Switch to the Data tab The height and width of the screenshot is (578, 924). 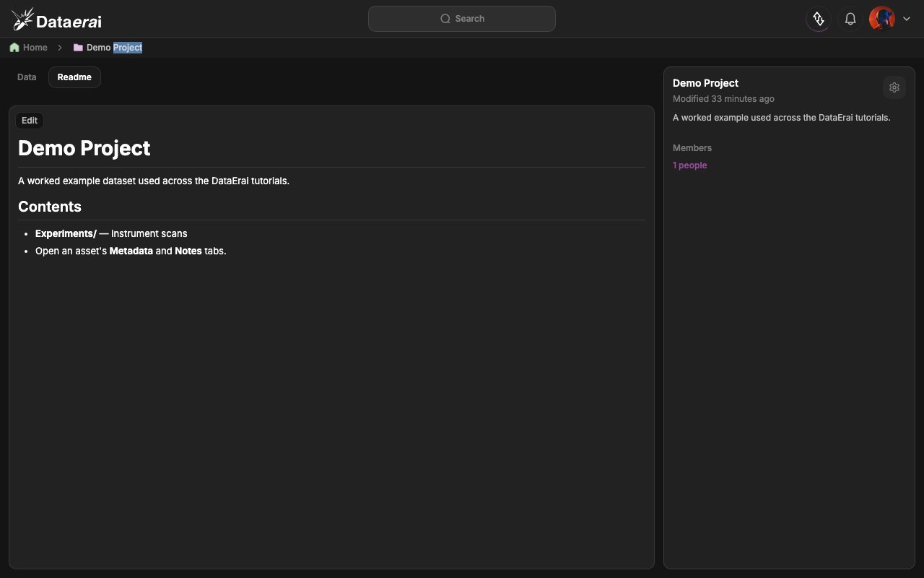(27, 77)
